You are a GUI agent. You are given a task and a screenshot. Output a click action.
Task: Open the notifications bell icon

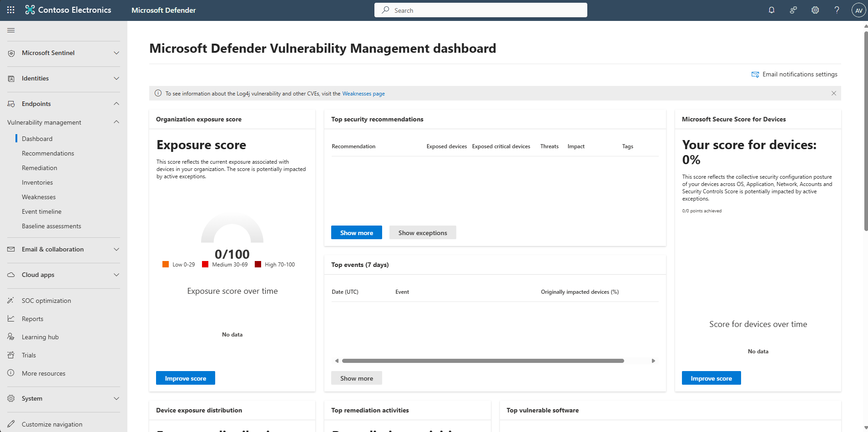coord(772,10)
